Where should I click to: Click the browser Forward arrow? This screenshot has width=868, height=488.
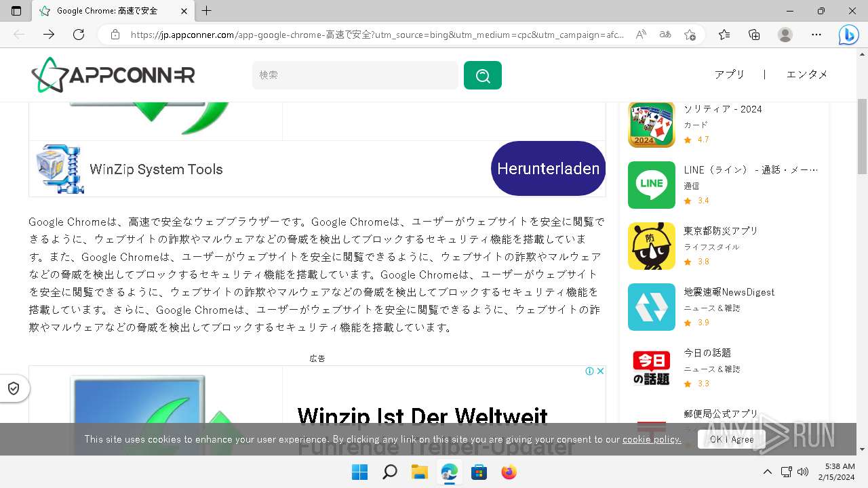pos(49,35)
